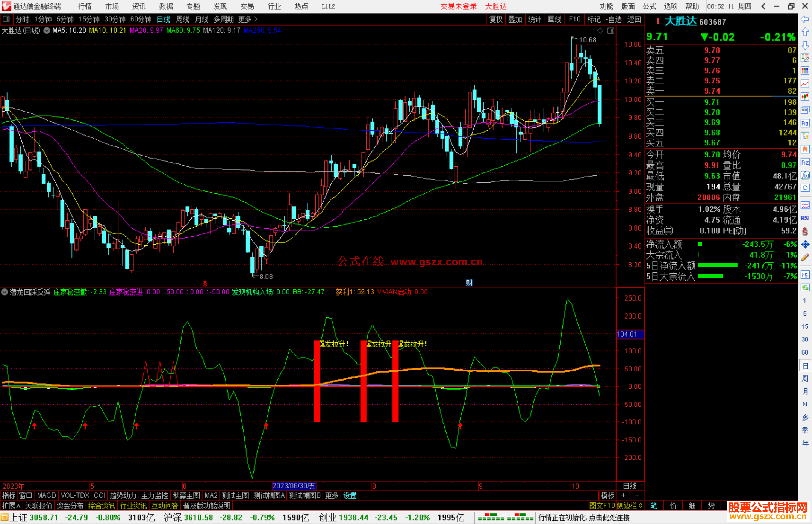Switch to the 周线 period tab
Viewport: 812px width, 524px height.
point(183,19)
